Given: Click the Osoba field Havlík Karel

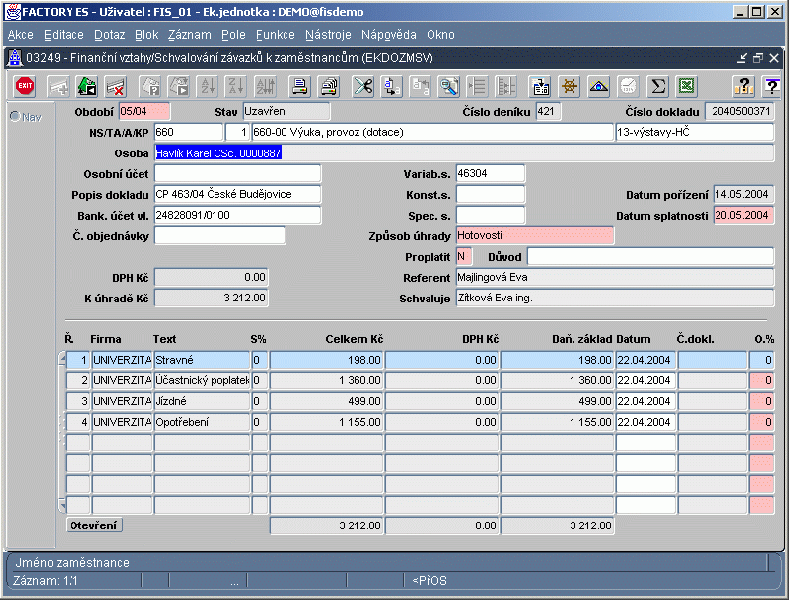Looking at the screenshot, I should [463, 153].
